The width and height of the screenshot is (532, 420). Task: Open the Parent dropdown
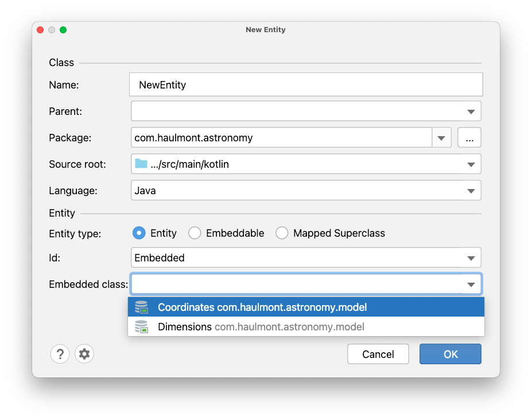pos(471,111)
